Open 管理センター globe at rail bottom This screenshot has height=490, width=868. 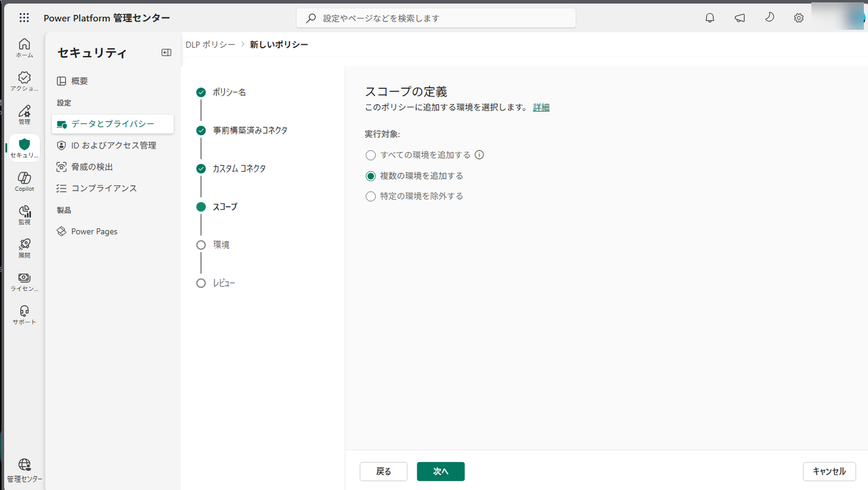(x=24, y=470)
